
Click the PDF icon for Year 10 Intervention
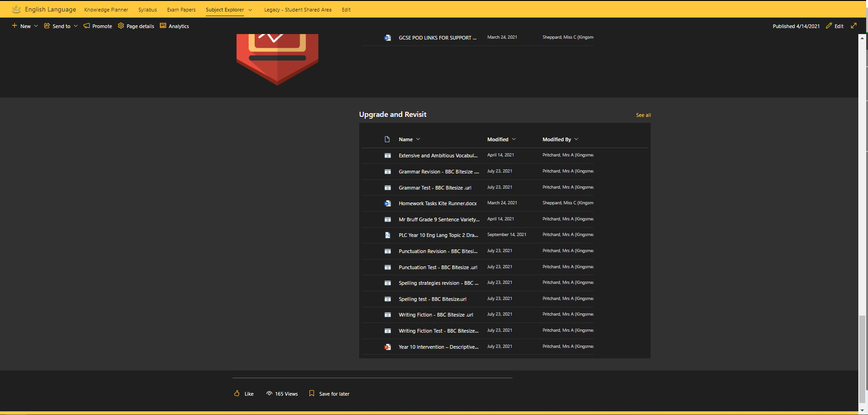pyautogui.click(x=388, y=347)
